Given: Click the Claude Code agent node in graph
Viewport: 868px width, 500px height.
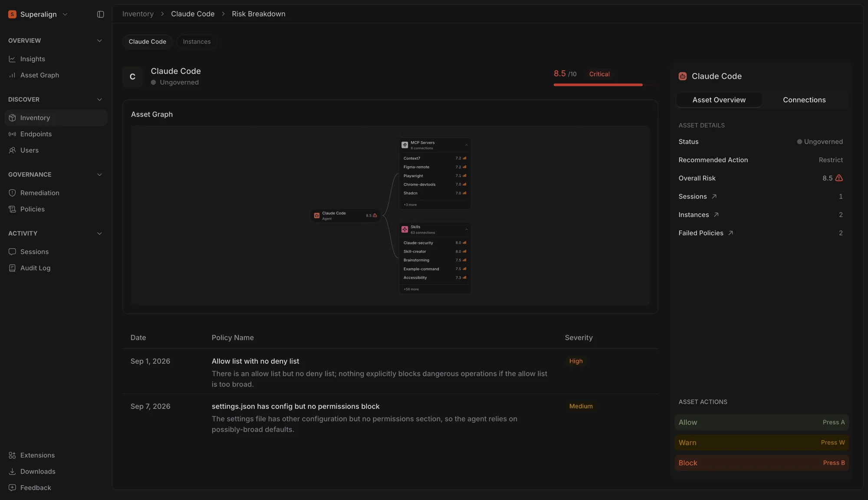Looking at the screenshot, I should pyautogui.click(x=346, y=216).
